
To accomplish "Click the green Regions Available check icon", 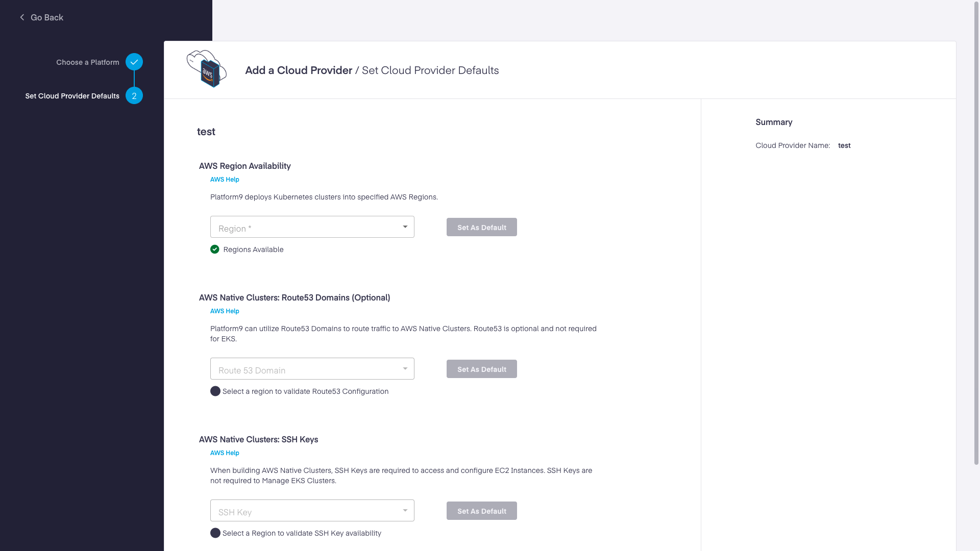I will 215,249.
